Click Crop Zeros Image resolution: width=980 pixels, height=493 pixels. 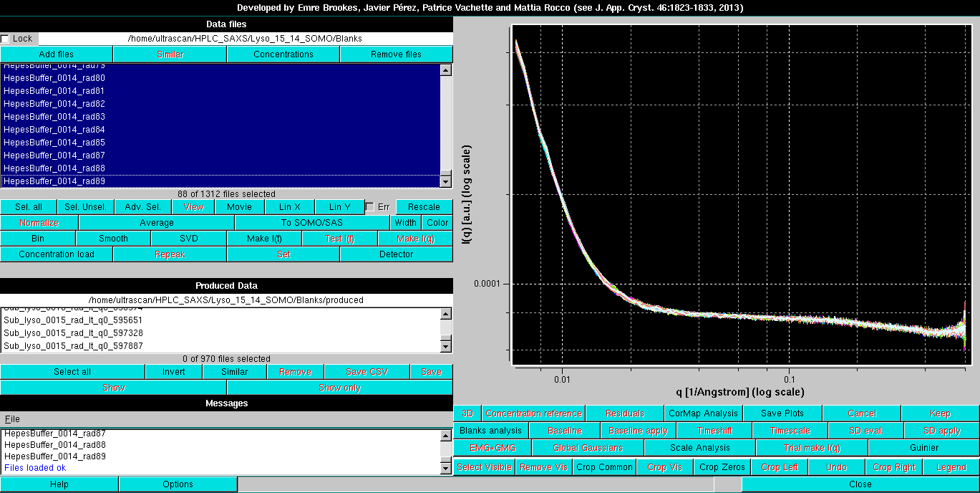coord(722,466)
